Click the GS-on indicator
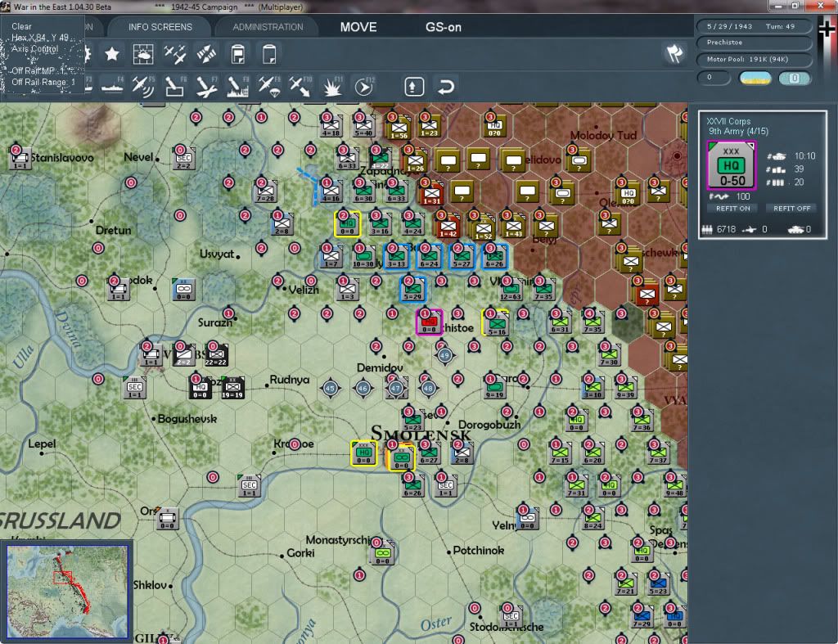 (x=443, y=27)
